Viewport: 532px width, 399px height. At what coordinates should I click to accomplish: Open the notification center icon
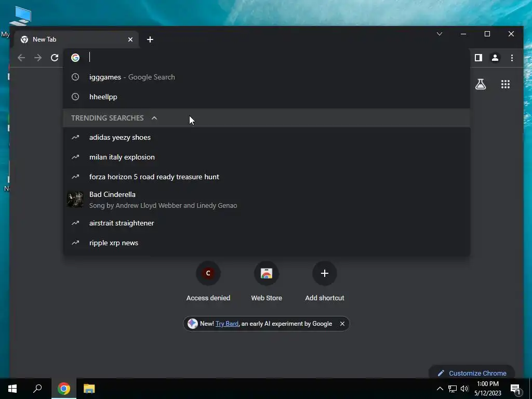516,390
